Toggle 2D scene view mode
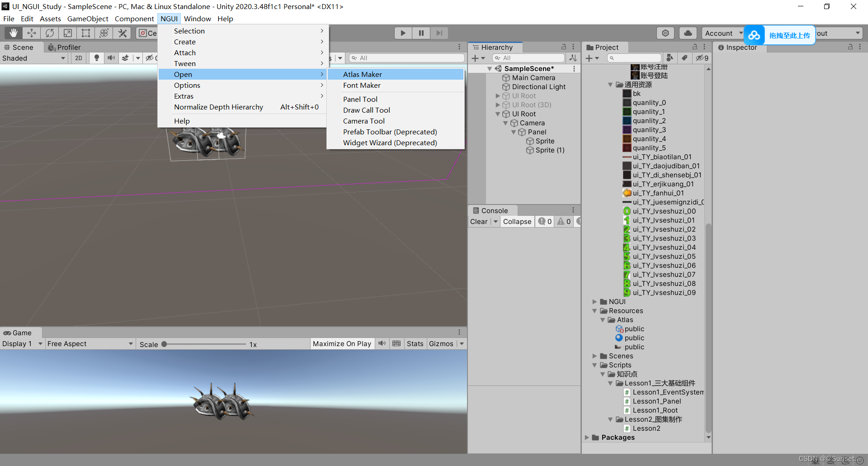The image size is (868, 466). [79, 58]
